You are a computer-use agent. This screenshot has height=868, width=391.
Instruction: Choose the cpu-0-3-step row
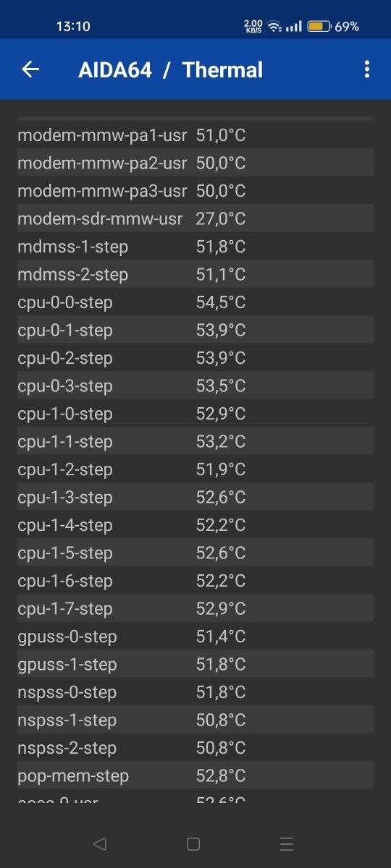click(x=195, y=386)
